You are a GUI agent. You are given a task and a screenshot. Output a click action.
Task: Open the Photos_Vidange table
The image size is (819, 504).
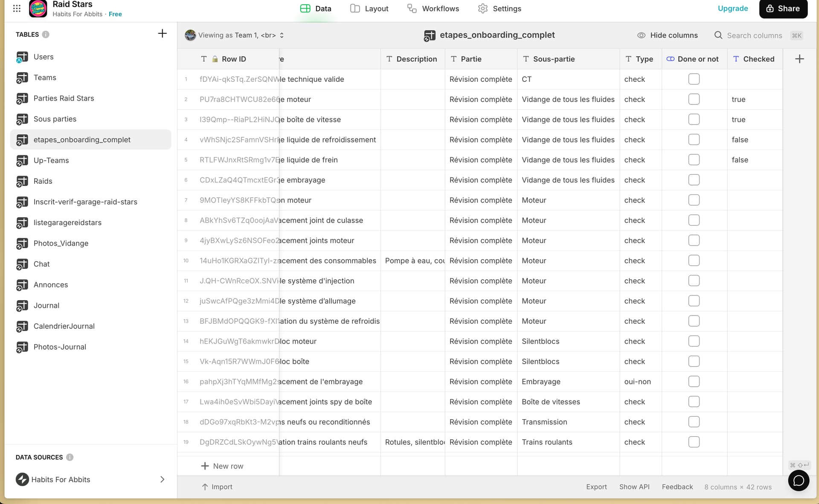pos(61,243)
